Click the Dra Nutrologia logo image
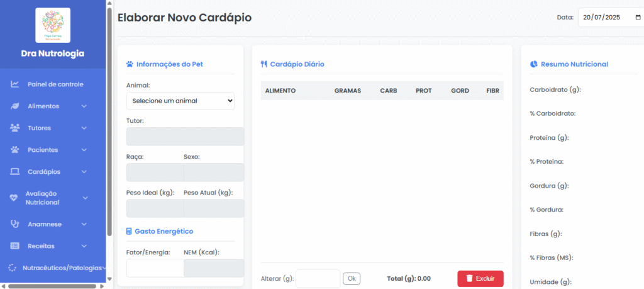This screenshot has width=644, height=289. [x=53, y=25]
